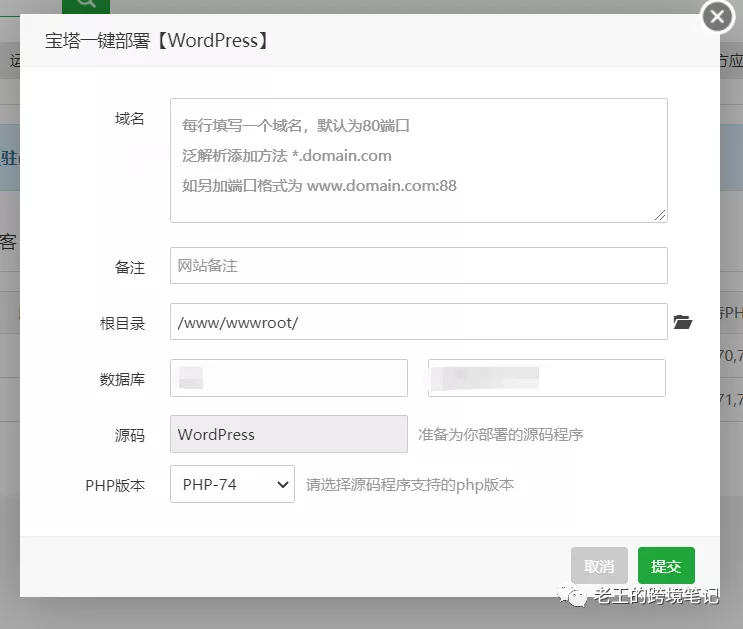Viewport: 743px width, 629px height.
Task: Click the disabled WordPress source field
Action: [289, 435]
